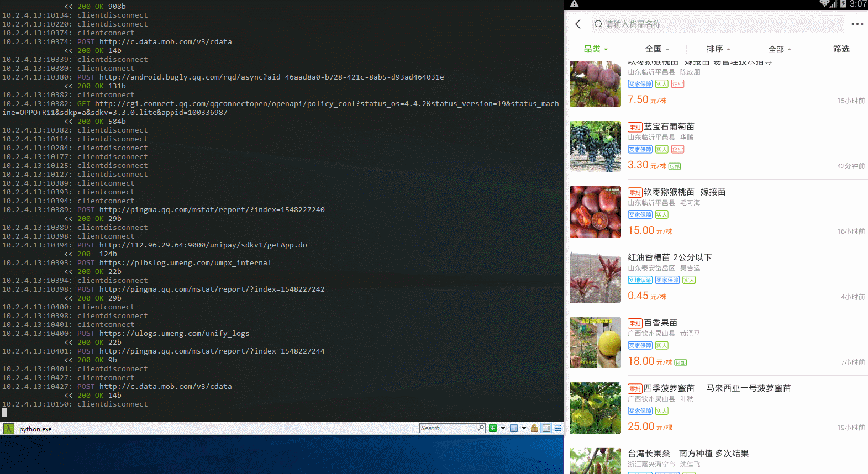Open the three-dot more menu
868x474 pixels.
pyautogui.click(x=857, y=24)
